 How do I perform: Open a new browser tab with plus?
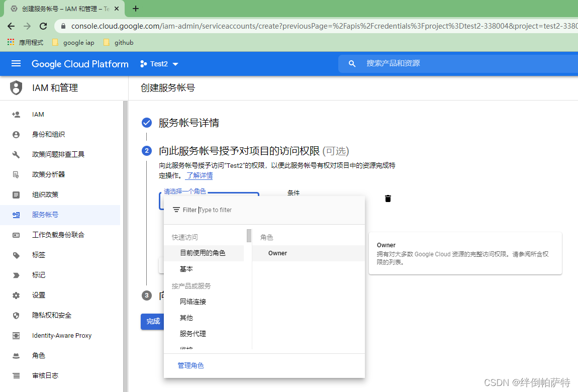[136, 9]
